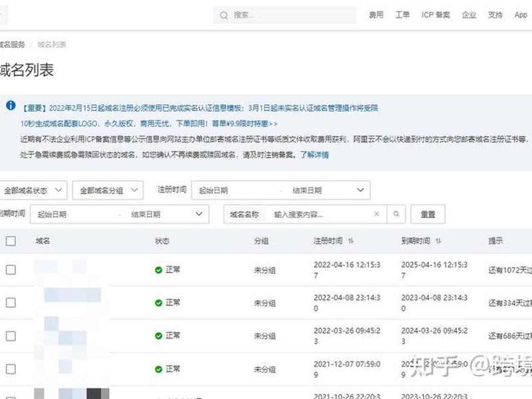Viewport: 532px width, 399px height.
Task: Click the 分组 column header
Action: click(261, 241)
